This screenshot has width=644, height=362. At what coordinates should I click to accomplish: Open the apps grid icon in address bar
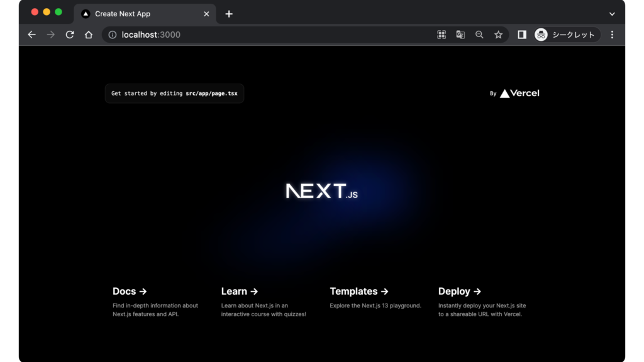click(441, 35)
